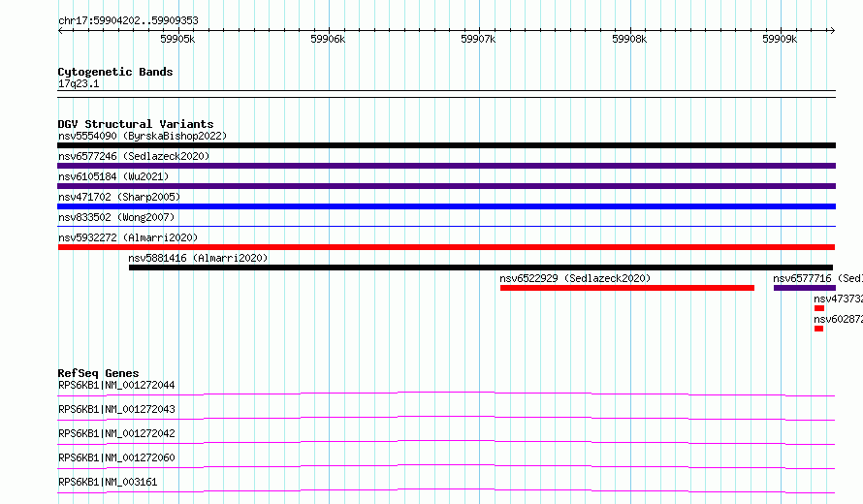Click the 17q23.1 cytogenetic band bar
This screenshot has height=504, width=863.
(x=446, y=94)
